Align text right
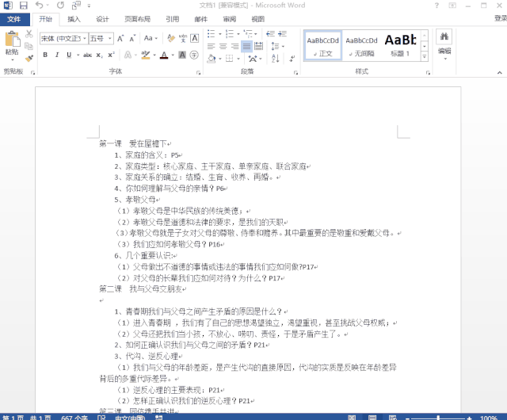 coord(234,46)
